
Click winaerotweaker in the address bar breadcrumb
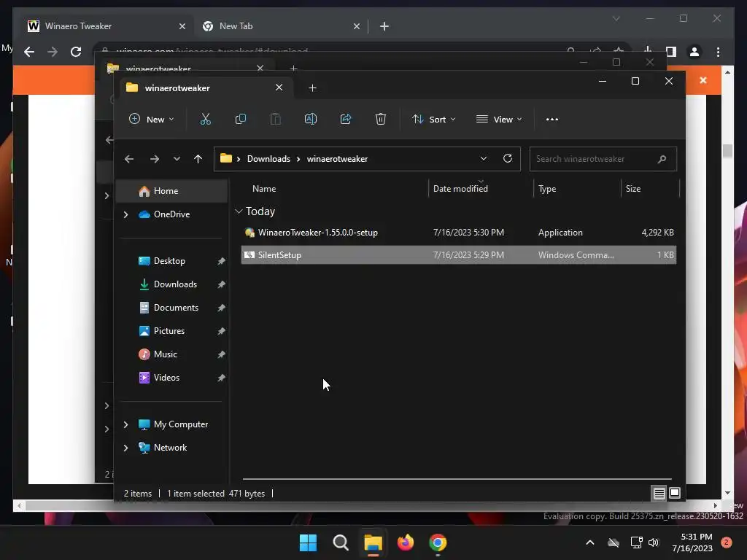(x=337, y=159)
